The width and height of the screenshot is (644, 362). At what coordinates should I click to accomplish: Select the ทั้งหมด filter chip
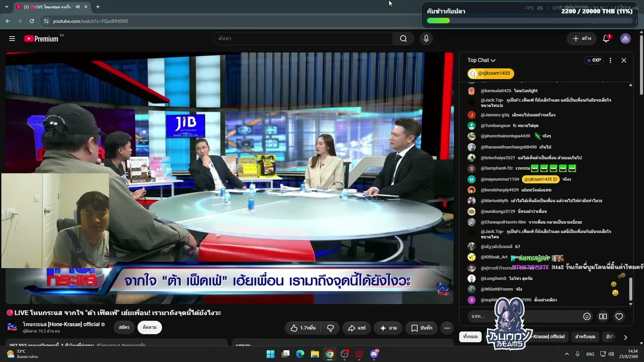click(x=471, y=337)
